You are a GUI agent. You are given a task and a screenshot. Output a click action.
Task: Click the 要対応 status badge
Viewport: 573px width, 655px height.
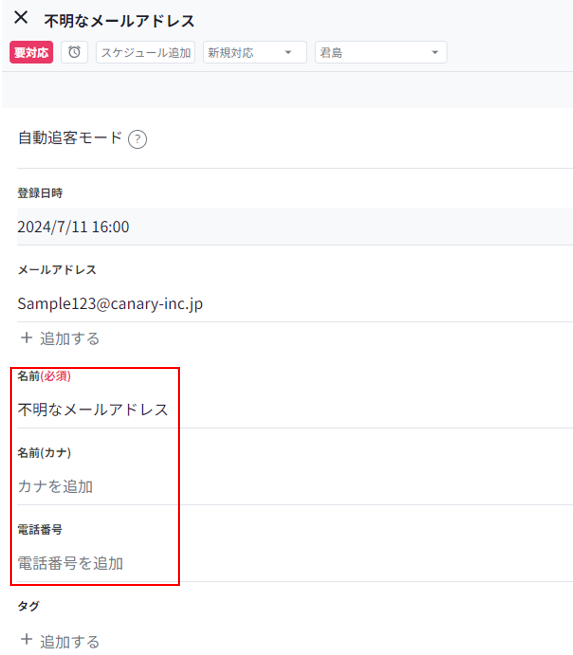[x=31, y=52]
